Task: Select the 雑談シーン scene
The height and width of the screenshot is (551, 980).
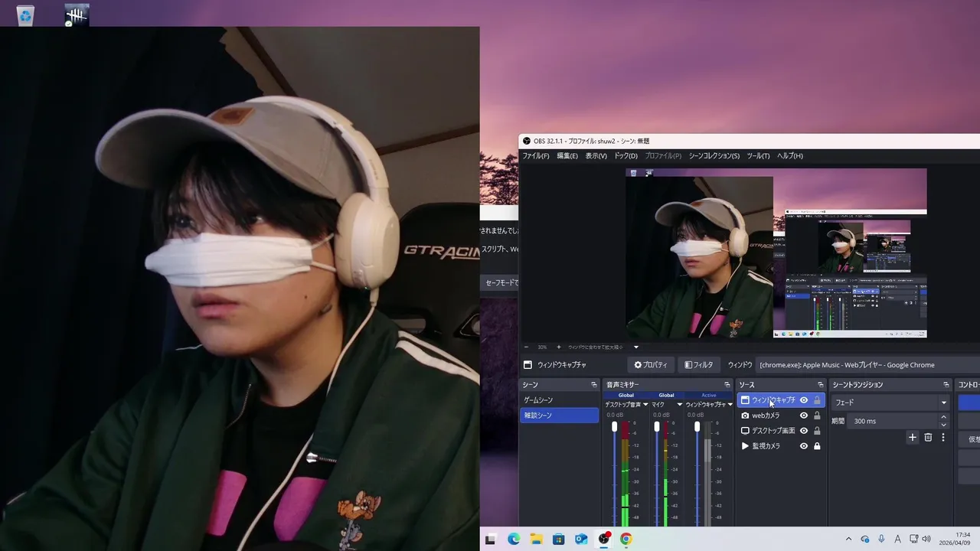Action: [560, 416]
